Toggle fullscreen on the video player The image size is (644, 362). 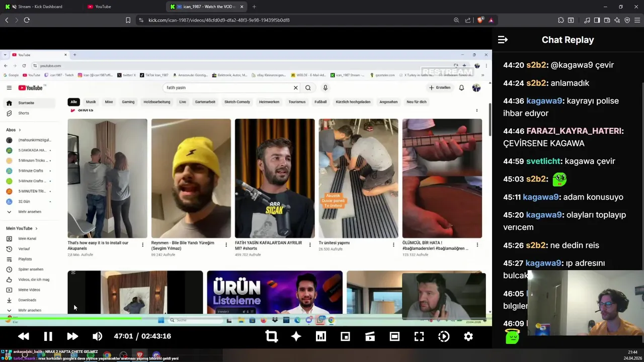click(x=419, y=336)
